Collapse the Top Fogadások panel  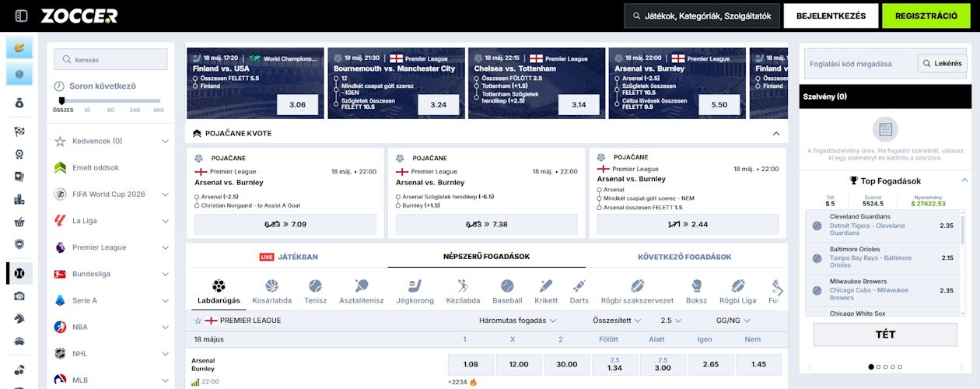click(x=964, y=180)
